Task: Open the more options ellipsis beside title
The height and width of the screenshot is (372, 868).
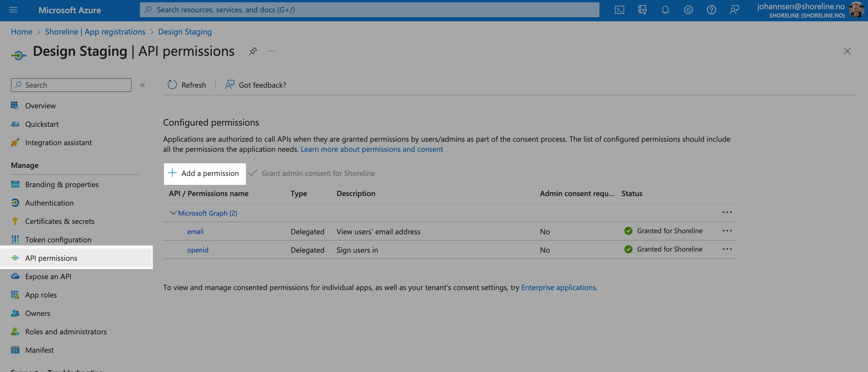Action: [x=271, y=51]
